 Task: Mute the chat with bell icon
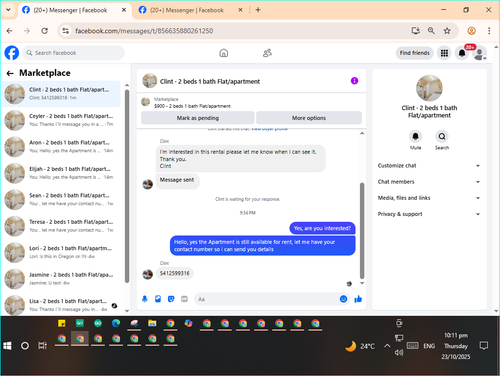click(x=415, y=136)
